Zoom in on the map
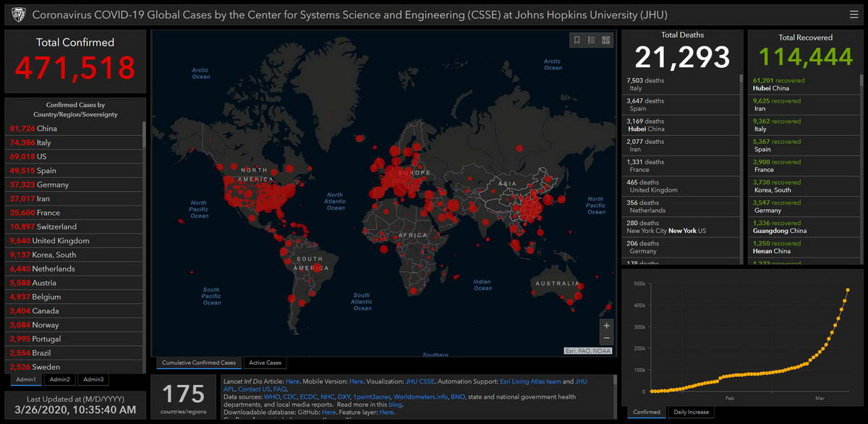The height and width of the screenshot is (424, 868). pos(606,326)
